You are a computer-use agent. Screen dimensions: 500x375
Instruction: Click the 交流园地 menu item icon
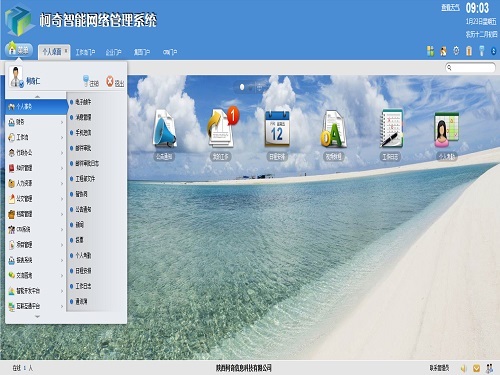pos(11,275)
